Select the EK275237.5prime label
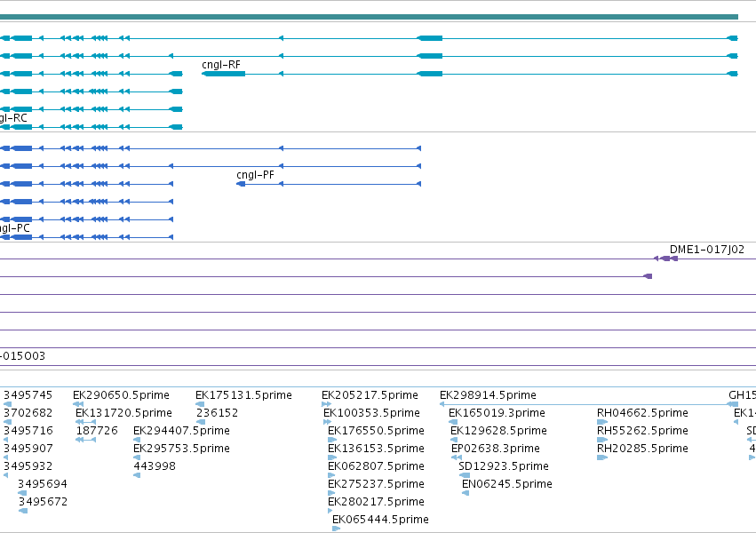 (376, 484)
